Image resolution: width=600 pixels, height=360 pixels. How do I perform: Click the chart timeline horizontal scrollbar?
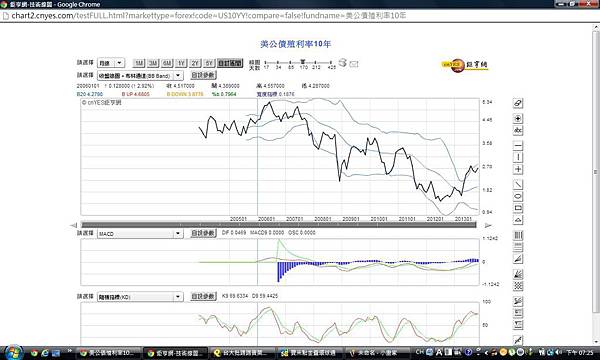click(x=279, y=225)
